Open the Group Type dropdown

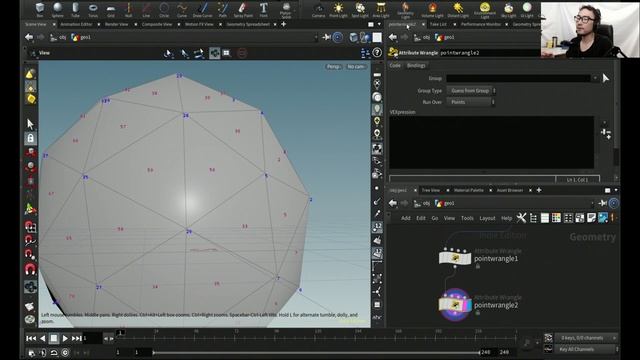click(471, 91)
